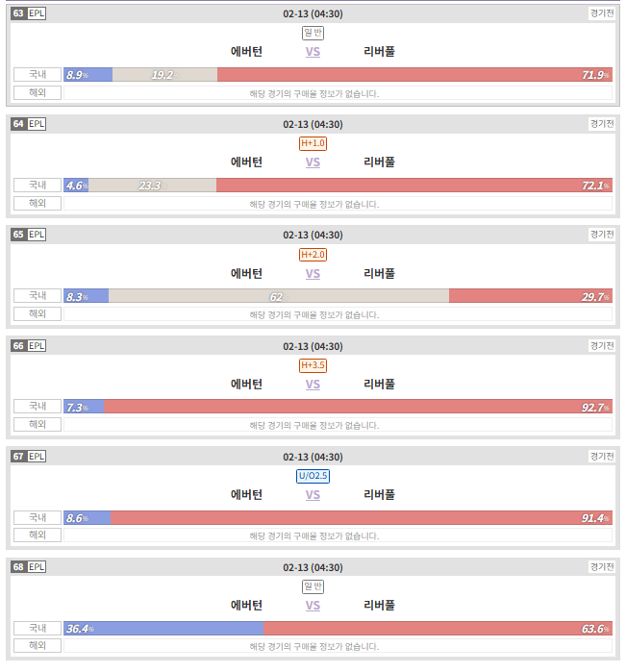Screen dimensions: 626x672
Task: Select the H+3.5 handicap badge
Action: (x=313, y=365)
